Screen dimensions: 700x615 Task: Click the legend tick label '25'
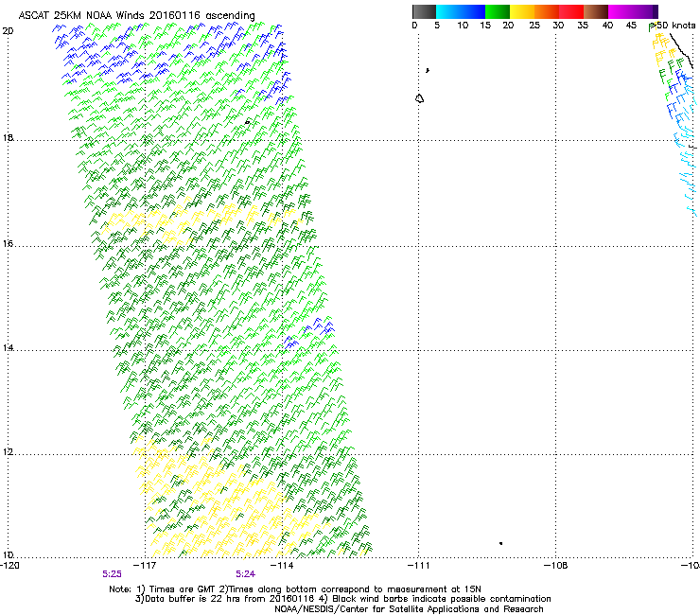pyautogui.click(x=534, y=25)
